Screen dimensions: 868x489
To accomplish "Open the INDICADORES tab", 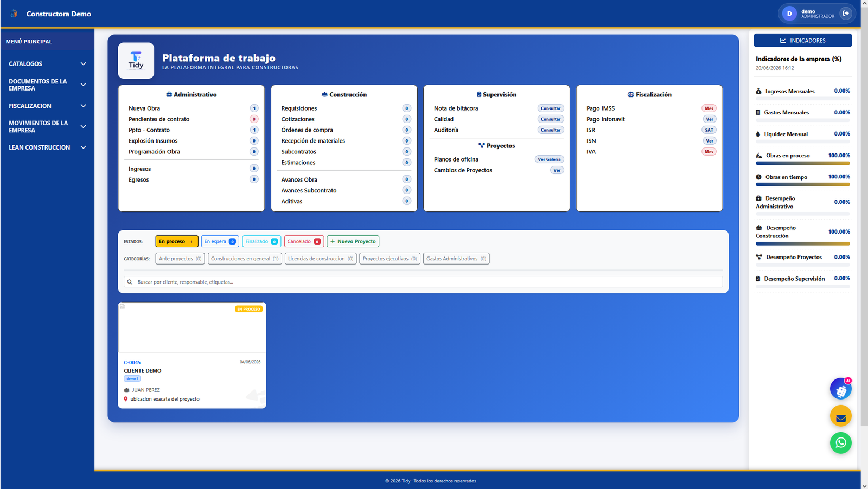I will pyautogui.click(x=802, y=41).
